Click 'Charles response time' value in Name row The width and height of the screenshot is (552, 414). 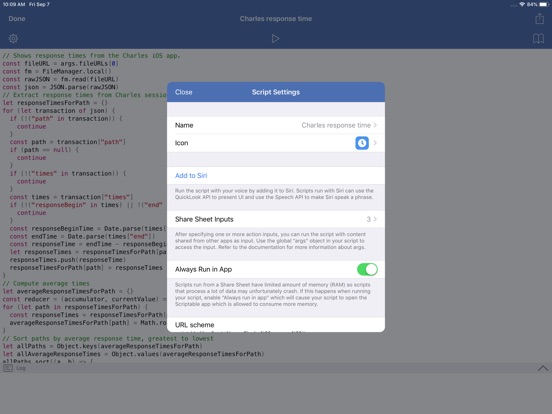(336, 125)
